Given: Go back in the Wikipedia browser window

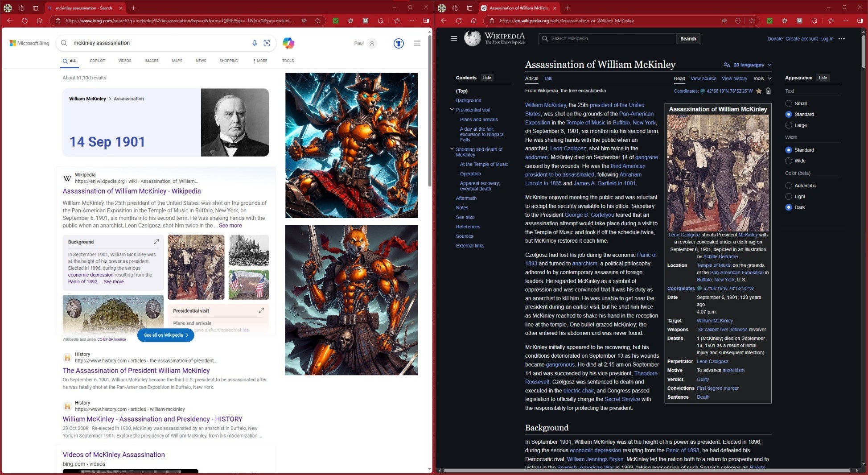Looking at the screenshot, I should point(444,21).
